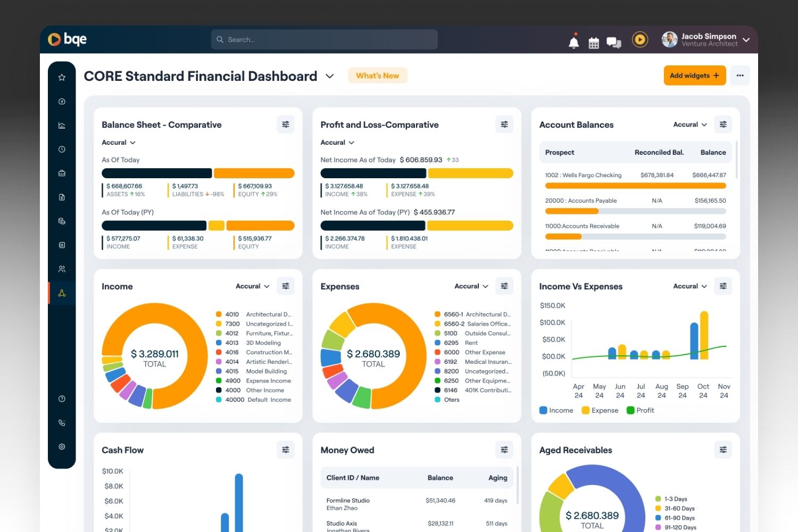Click the bqe logo

pyautogui.click(x=67, y=39)
